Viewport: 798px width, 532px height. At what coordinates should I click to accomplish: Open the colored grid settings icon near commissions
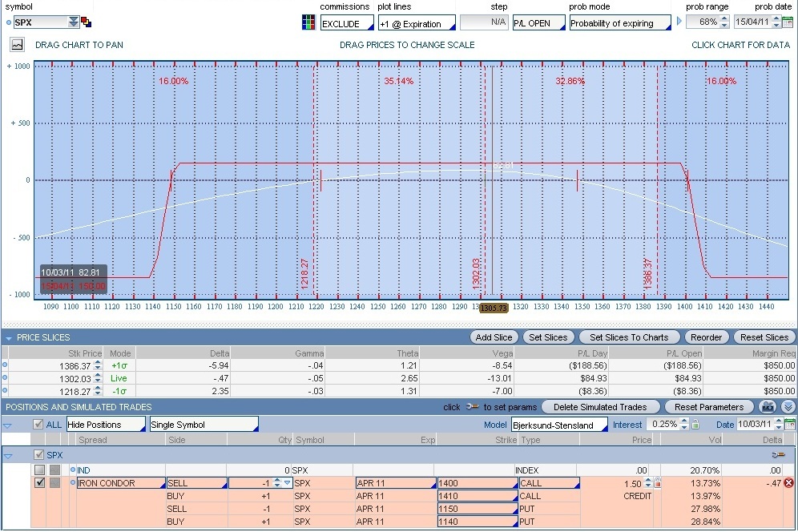point(308,22)
